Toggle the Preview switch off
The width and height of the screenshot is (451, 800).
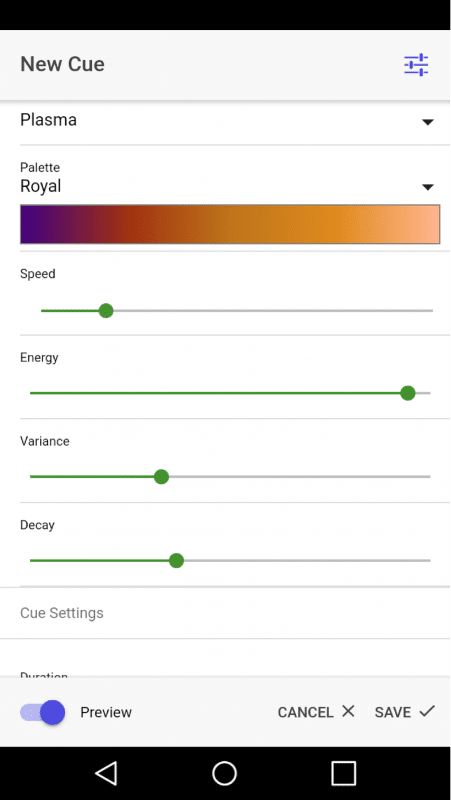click(x=42, y=712)
